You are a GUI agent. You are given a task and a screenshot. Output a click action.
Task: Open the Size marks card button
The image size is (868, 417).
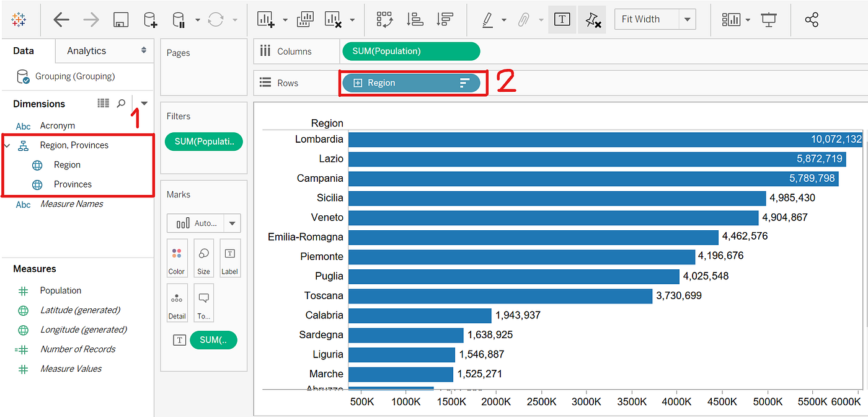click(203, 258)
